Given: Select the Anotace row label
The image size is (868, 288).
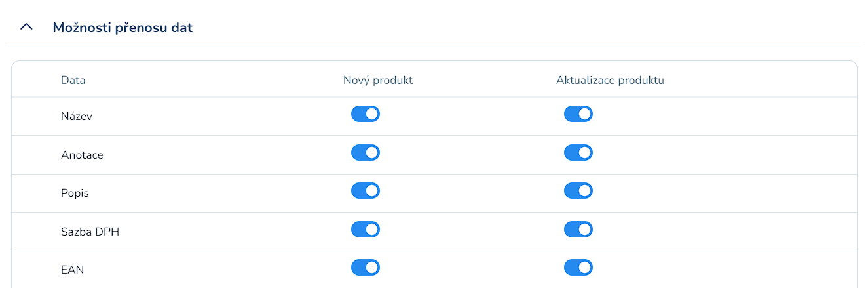Looking at the screenshot, I should pyautogui.click(x=82, y=155).
